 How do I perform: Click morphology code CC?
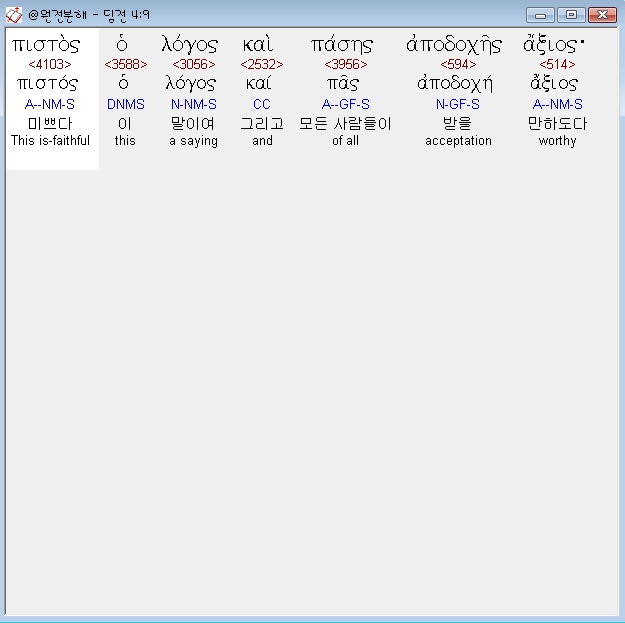pyautogui.click(x=262, y=104)
